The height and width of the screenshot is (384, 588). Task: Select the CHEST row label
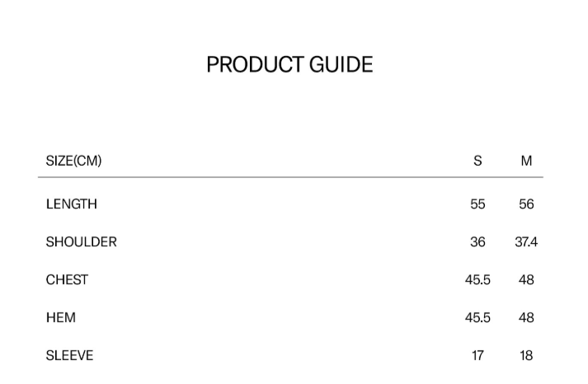(67, 280)
